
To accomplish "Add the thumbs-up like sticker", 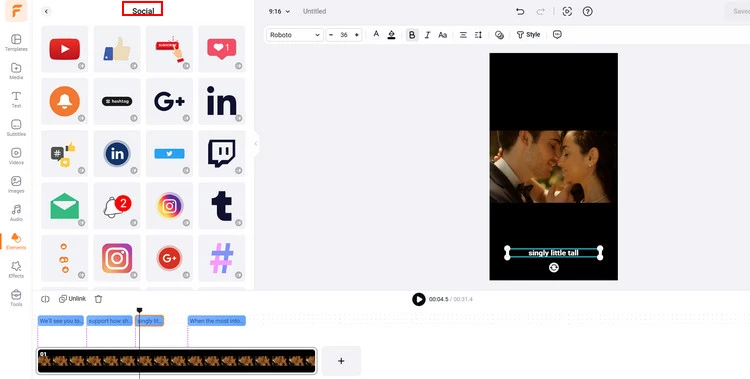I will (x=117, y=49).
